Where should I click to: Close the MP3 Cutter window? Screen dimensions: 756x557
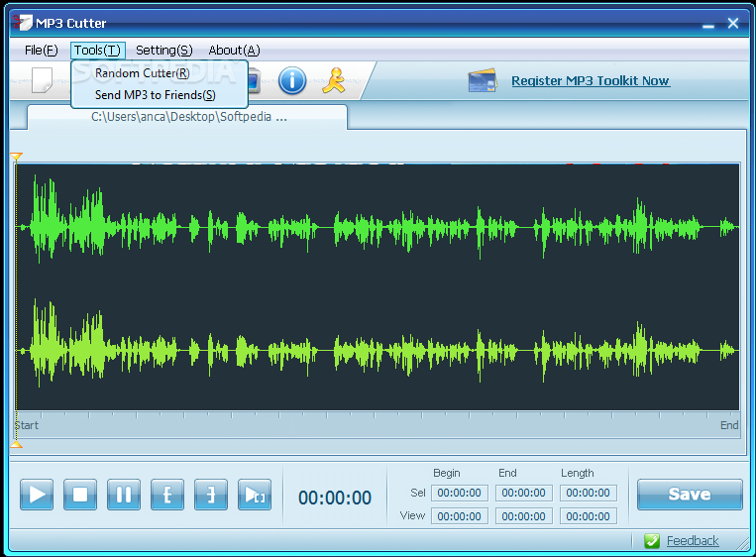click(733, 23)
